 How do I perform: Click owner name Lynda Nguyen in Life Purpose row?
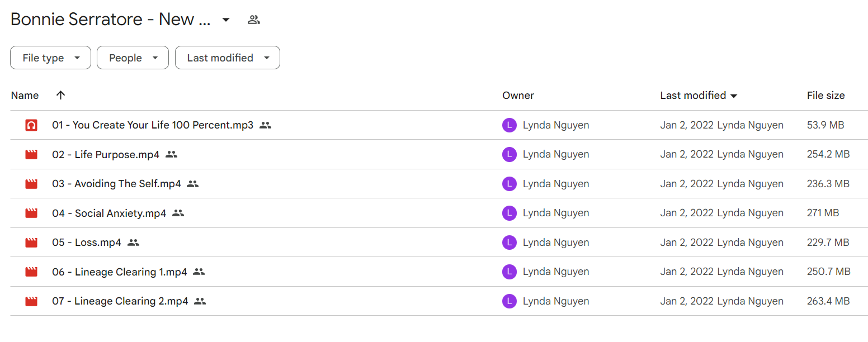click(556, 155)
